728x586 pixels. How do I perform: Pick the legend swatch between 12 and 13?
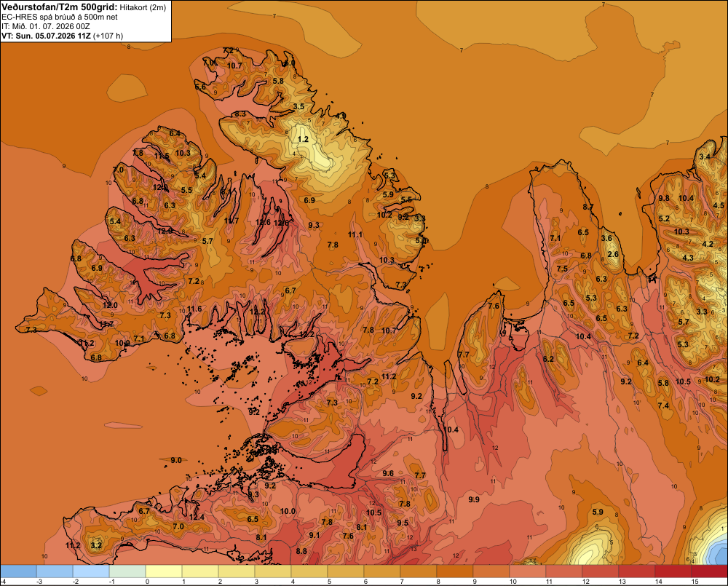click(x=601, y=571)
